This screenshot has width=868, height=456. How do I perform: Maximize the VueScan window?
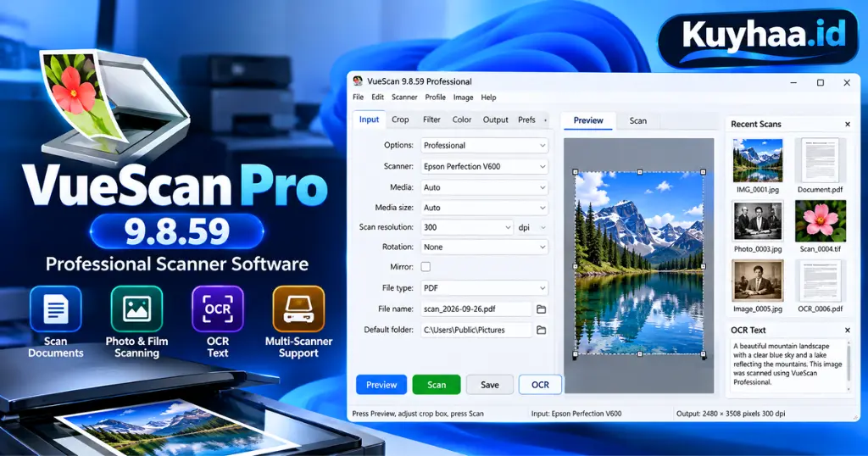tap(821, 82)
